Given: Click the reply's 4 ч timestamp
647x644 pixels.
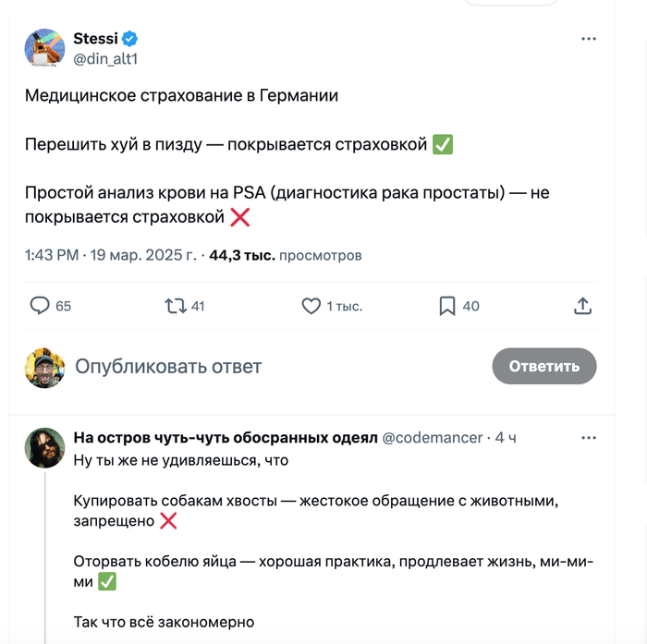Looking at the screenshot, I should [506, 437].
